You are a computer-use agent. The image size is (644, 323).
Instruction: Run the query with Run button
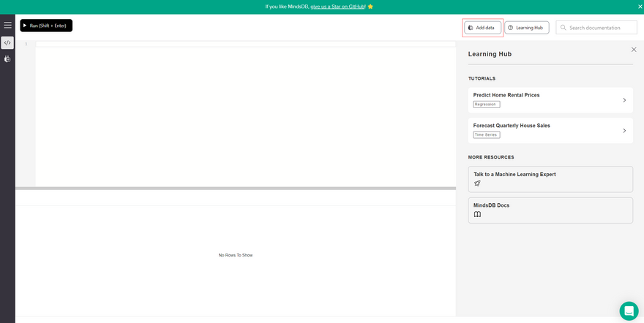(46, 26)
